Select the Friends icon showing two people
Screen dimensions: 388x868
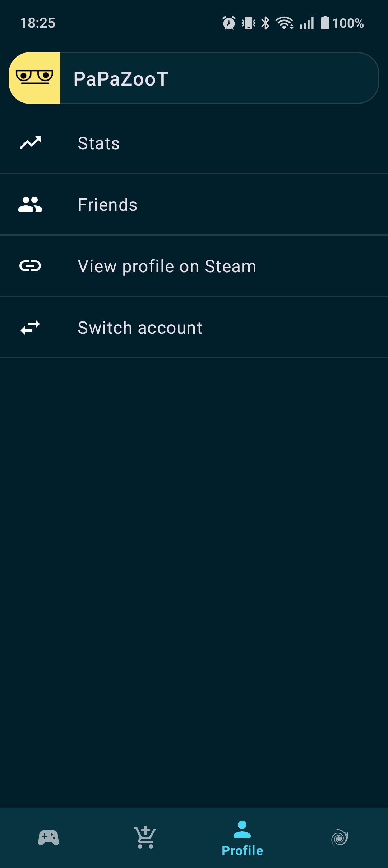point(31,204)
